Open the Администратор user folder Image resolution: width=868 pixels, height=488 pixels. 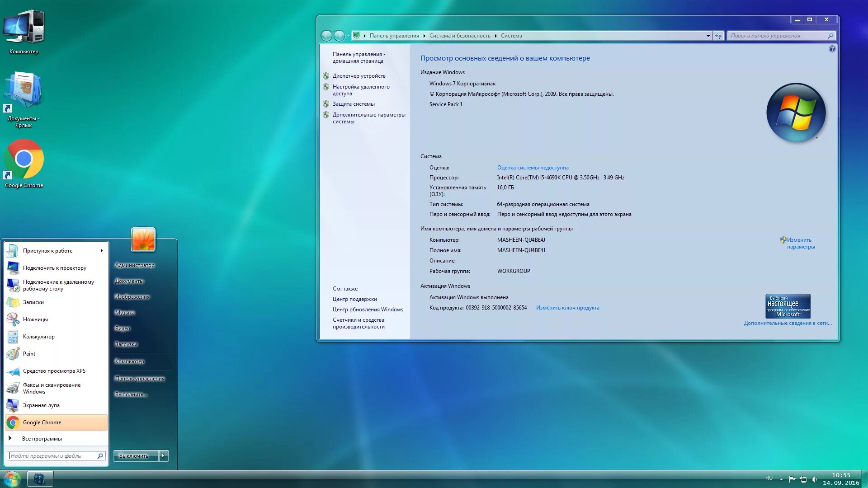(x=135, y=266)
